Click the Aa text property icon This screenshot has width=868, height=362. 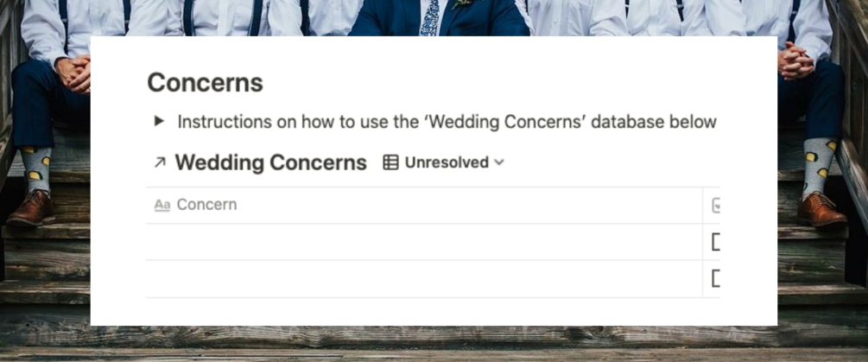click(162, 205)
